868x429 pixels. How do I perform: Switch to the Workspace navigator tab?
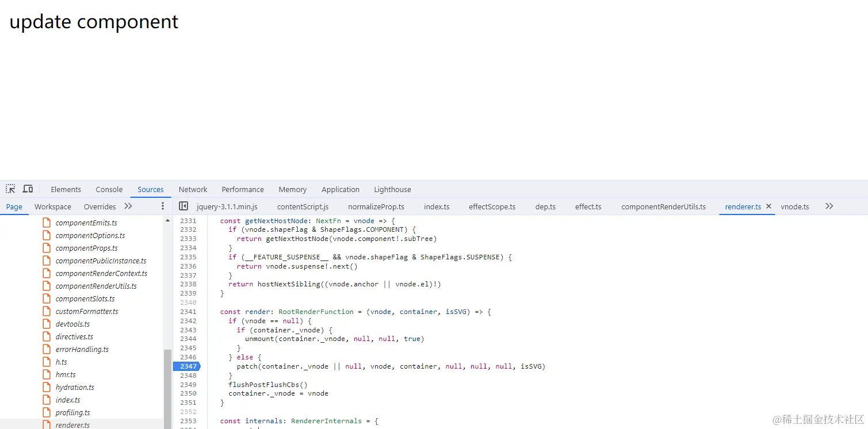click(53, 206)
